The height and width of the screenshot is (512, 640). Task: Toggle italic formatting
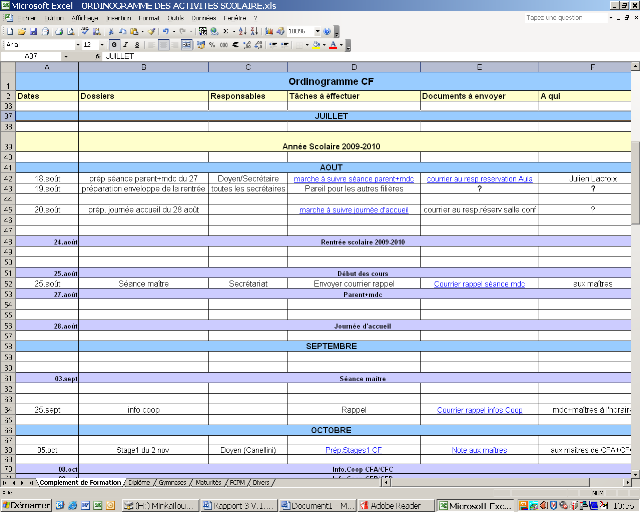click(124, 45)
